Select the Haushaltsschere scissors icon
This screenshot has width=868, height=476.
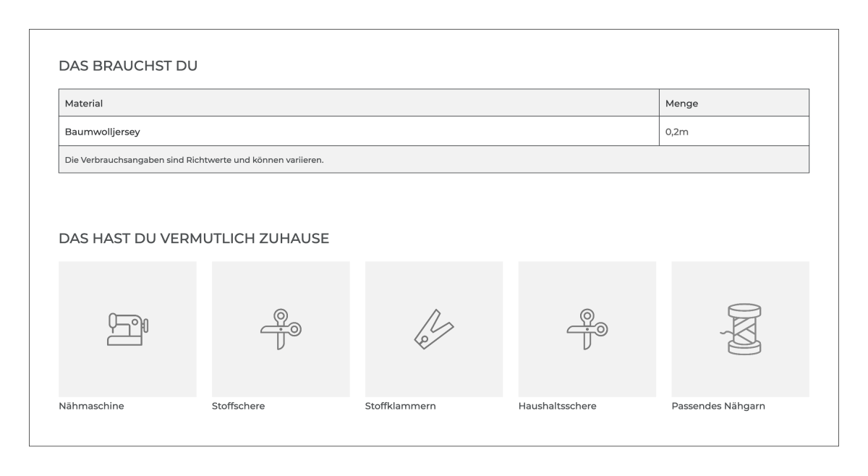pyautogui.click(x=587, y=329)
